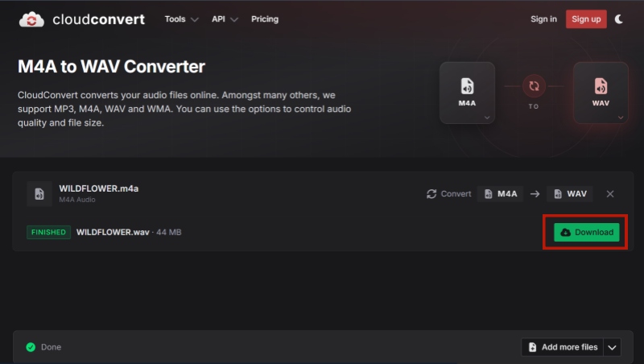The image size is (644, 364).
Task: Click the M4A to WAV Converter heading
Action: point(111,67)
